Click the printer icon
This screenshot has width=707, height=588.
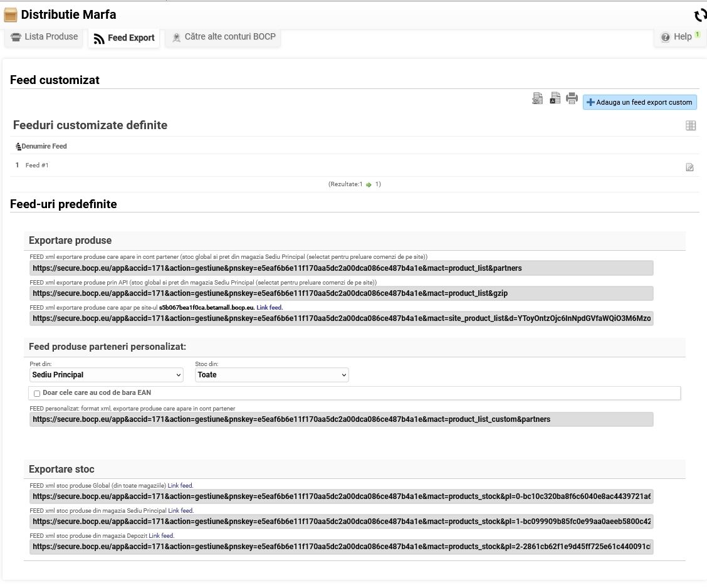pos(572,98)
